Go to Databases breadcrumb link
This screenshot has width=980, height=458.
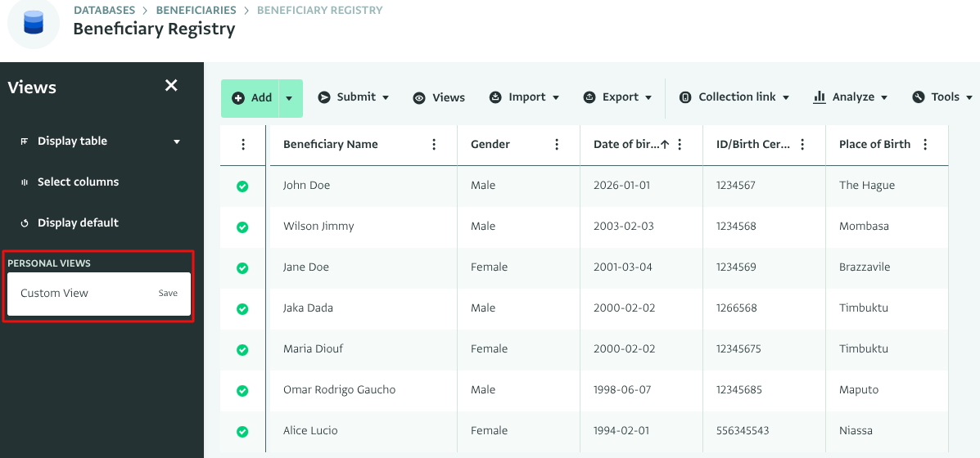click(104, 11)
